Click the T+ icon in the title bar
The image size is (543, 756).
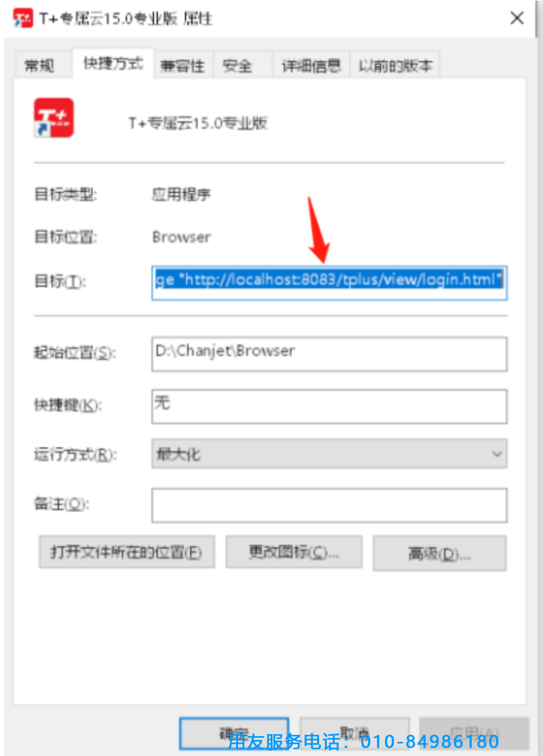[22, 19]
